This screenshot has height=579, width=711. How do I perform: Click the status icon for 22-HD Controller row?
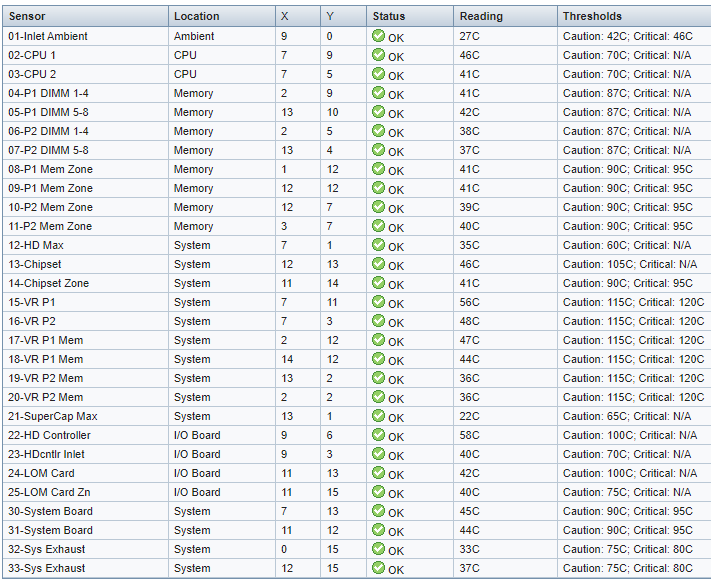click(x=378, y=435)
